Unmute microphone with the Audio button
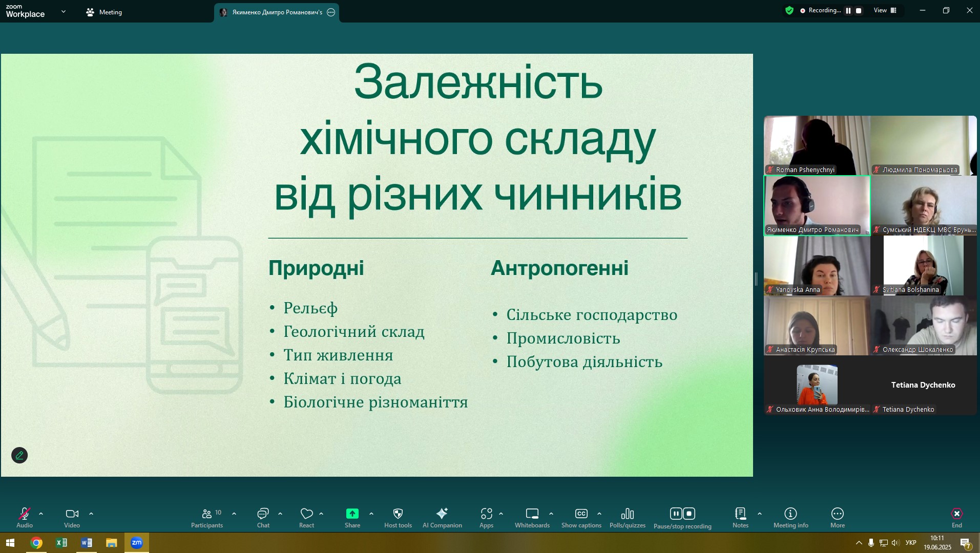980x553 pixels. click(24, 517)
